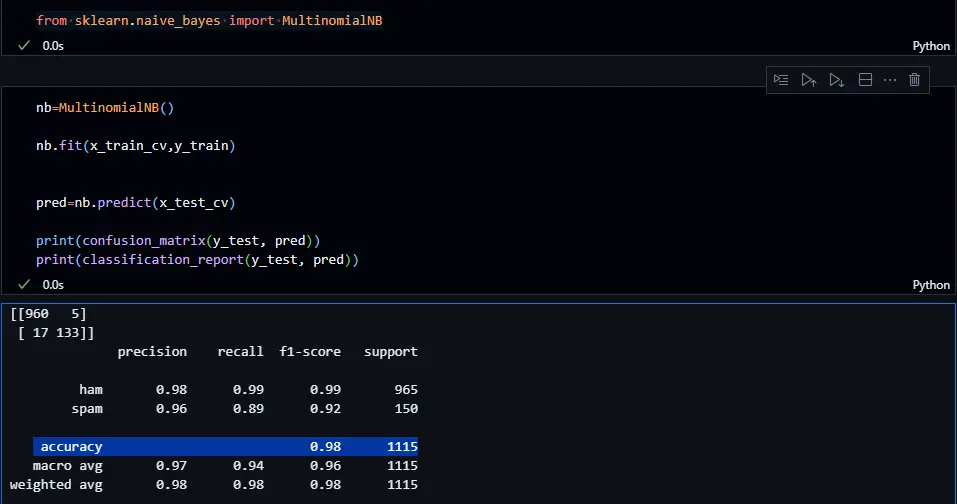Open the MultinomialNB cell's Python language picker
957x504 pixels.
931,285
